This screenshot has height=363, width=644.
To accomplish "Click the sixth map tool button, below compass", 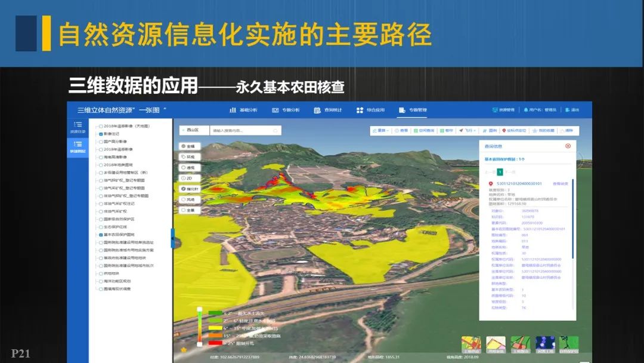I will tap(190, 200).
